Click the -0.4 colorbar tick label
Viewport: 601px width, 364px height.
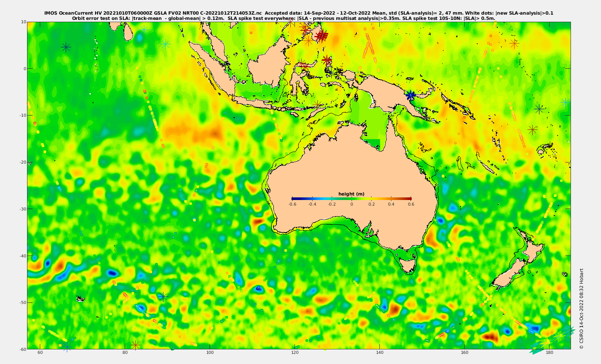pyautogui.click(x=312, y=204)
